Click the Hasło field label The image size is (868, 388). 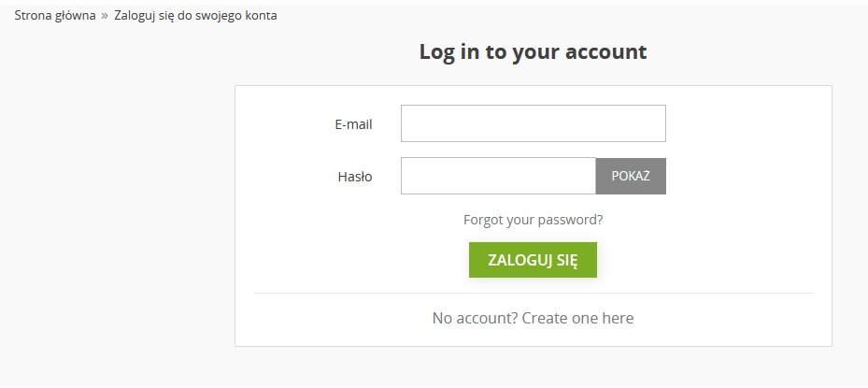pos(355,176)
